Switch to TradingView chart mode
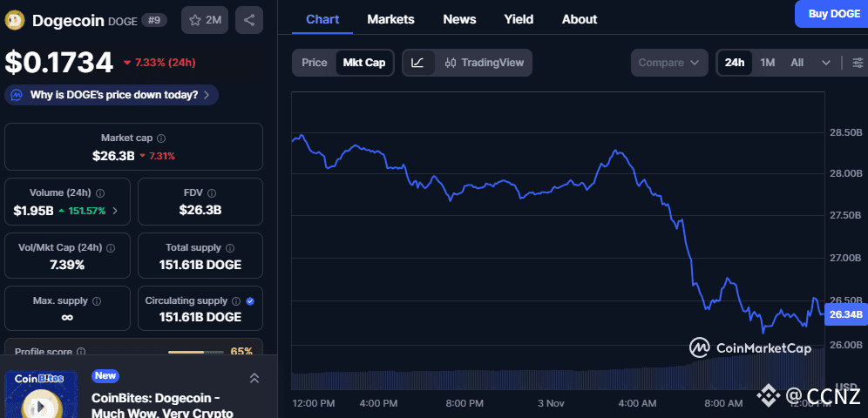The width and height of the screenshot is (868, 418). click(x=484, y=63)
